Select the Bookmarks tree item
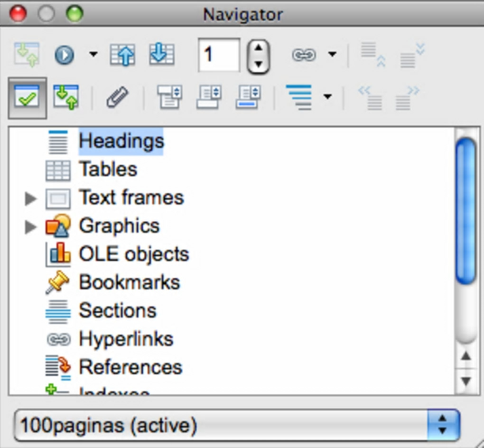Image resolution: width=484 pixels, height=448 pixels. click(130, 282)
